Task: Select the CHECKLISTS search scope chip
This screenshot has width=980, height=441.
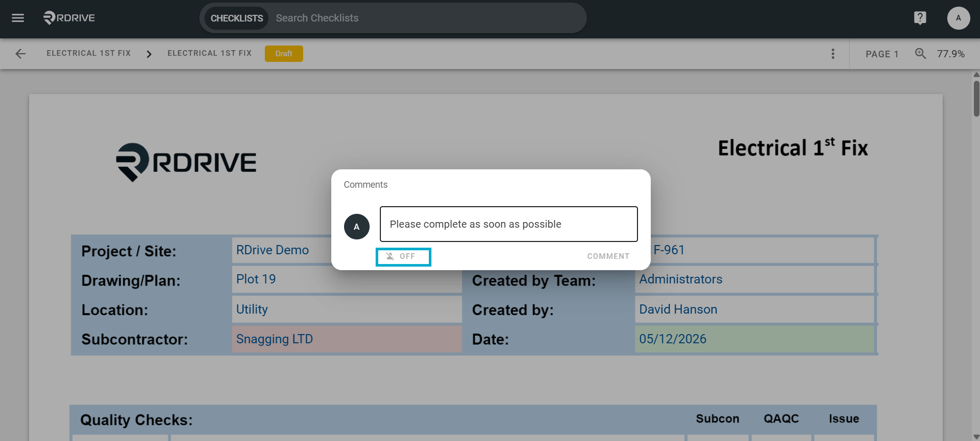Action: 237,18
